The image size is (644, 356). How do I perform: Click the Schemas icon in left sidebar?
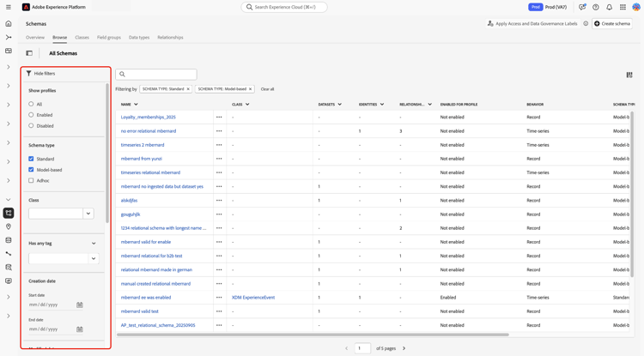tap(9, 213)
